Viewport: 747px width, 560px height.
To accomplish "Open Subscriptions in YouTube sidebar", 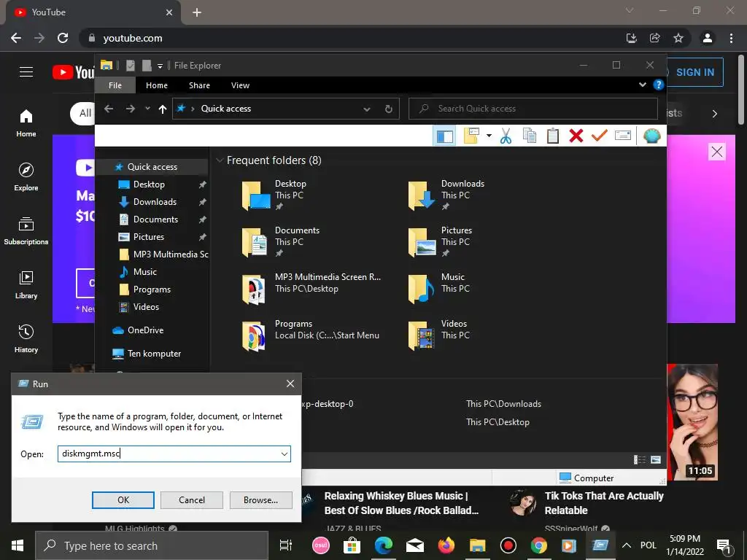I will tap(26, 231).
